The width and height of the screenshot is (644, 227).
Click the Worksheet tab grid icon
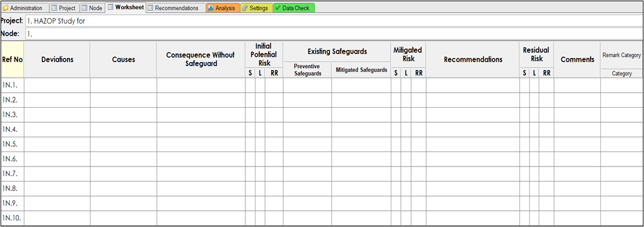coord(111,7)
